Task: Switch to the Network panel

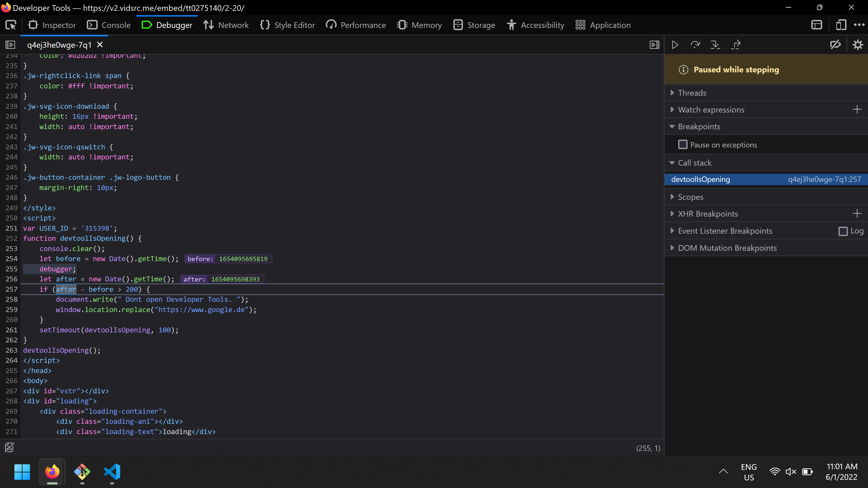Action: (x=226, y=25)
